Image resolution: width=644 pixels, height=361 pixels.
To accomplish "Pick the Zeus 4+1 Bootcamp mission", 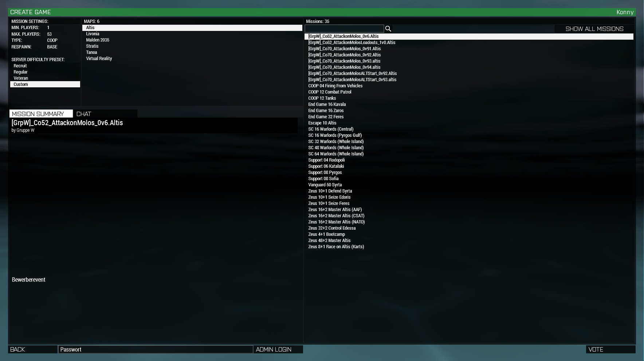I will click(x=326, y=234).
